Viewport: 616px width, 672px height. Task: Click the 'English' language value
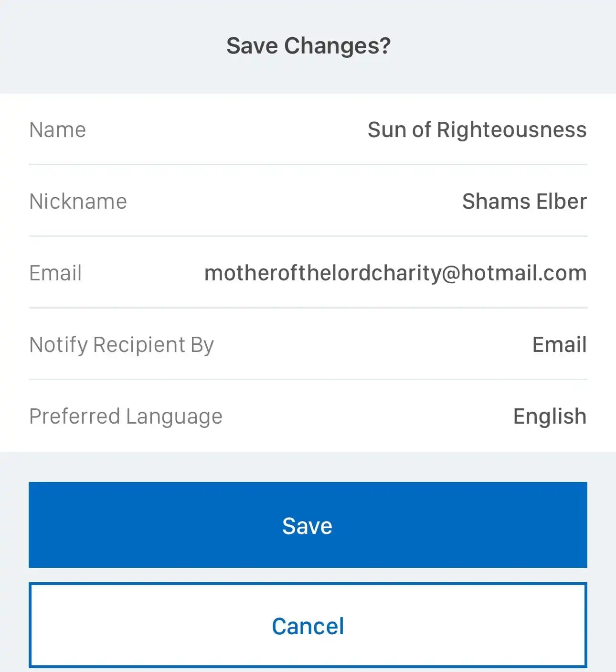(550, 416)
